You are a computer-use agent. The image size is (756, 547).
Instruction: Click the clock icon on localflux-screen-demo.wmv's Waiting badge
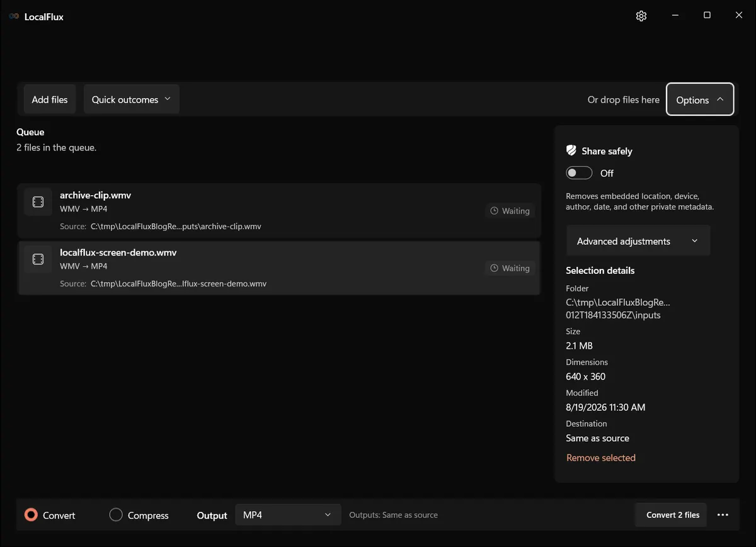(495, 268)
